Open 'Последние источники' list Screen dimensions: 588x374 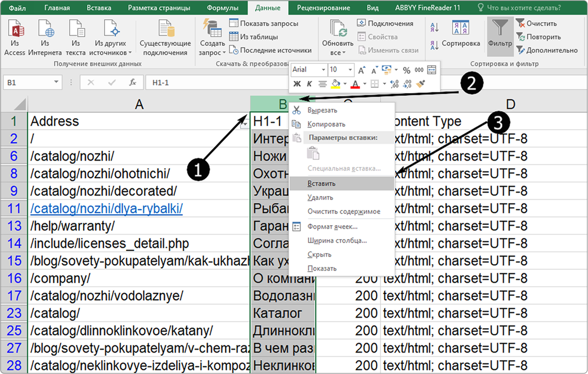[270, 50]
